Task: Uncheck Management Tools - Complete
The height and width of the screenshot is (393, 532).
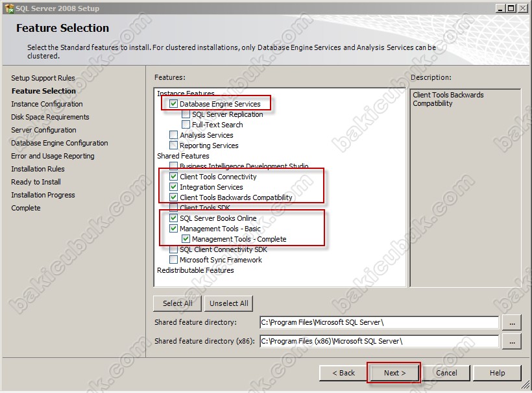Action: click(186, 239)
